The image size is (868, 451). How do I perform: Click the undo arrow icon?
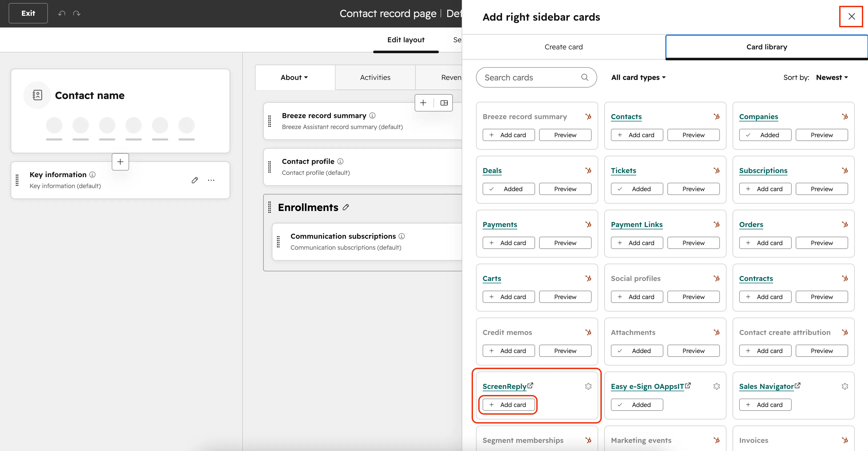pos(61,13)
